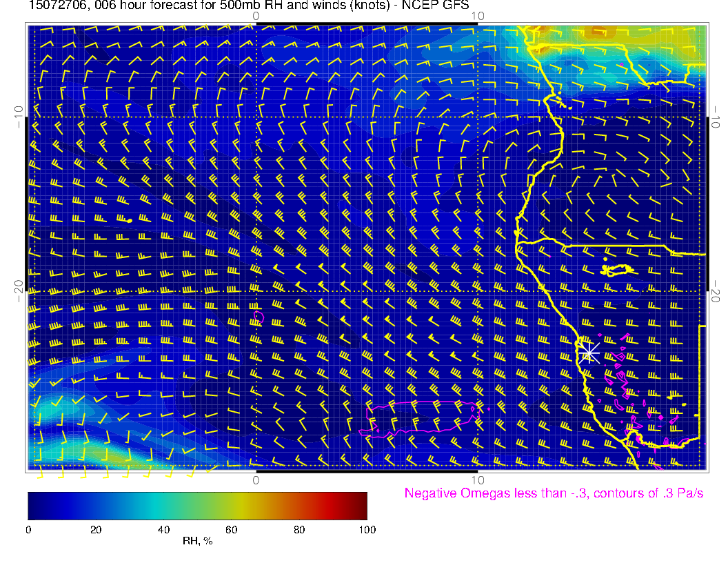Click the bottom axis longitude label '10'
Image resolution: width=728 pixels, height=563 pixels.
(478, 480)
